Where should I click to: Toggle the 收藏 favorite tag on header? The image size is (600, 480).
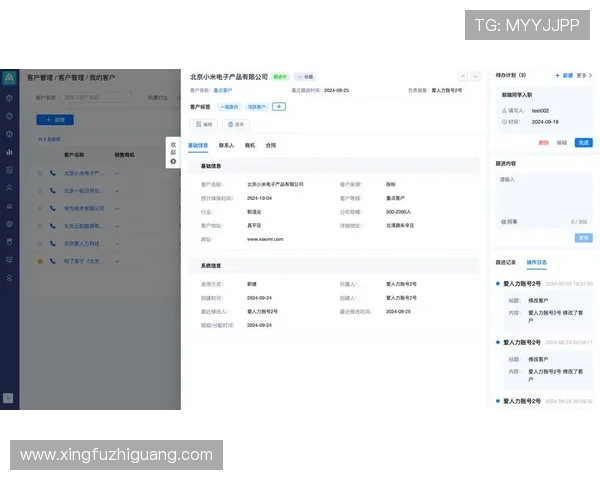[x=305, y=77]
